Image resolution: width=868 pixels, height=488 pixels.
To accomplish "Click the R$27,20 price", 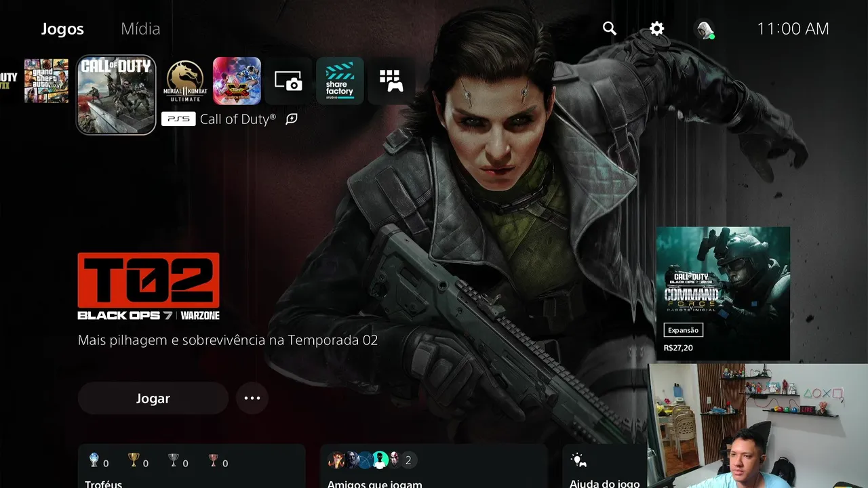I will coord(678,348).
